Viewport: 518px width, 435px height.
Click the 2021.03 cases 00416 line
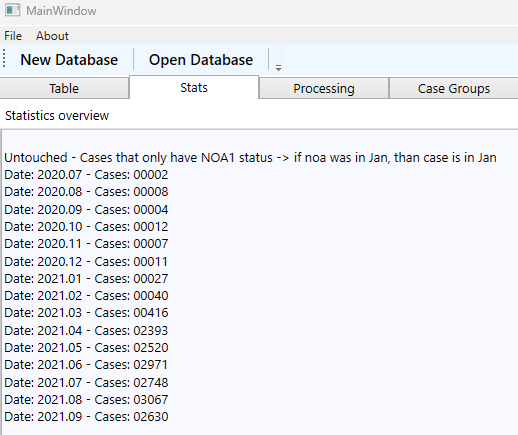click(86, 313)
